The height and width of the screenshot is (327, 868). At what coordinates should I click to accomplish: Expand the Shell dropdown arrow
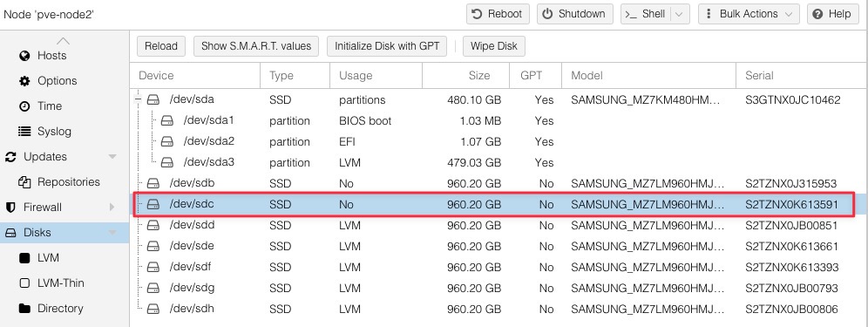681,14
